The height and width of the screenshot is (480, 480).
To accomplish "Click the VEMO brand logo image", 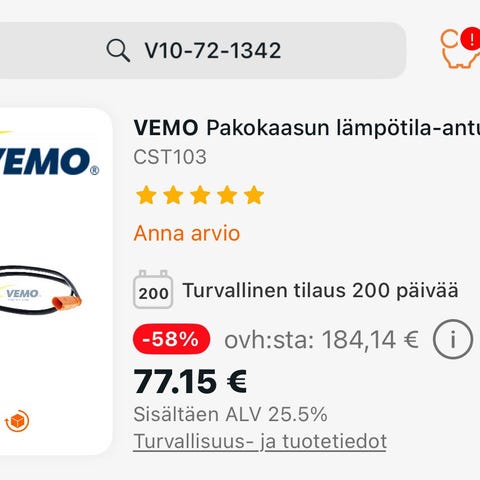I will (x=49, y=159).
